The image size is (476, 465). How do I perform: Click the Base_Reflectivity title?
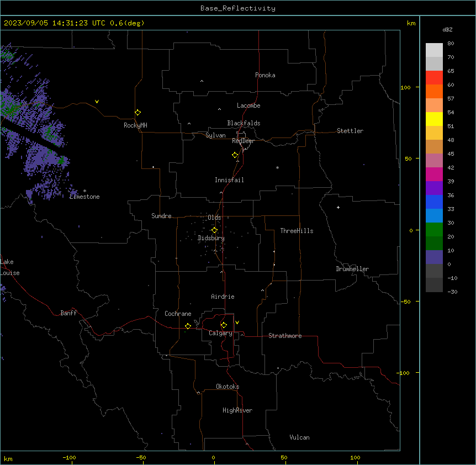pyautogui.click(x=238, y=8)
